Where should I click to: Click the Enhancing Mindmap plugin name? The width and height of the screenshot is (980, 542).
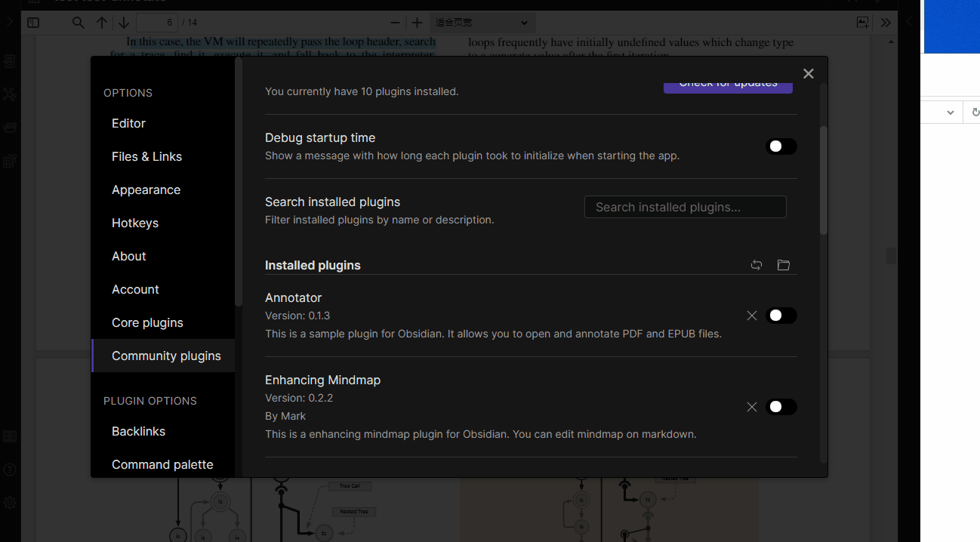coord(322,380)
